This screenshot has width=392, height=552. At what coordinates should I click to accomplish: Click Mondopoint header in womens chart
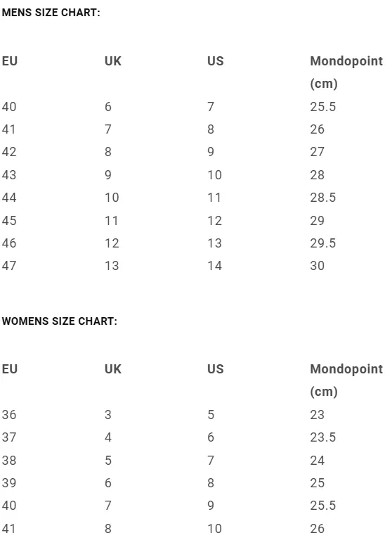[346, 380]
